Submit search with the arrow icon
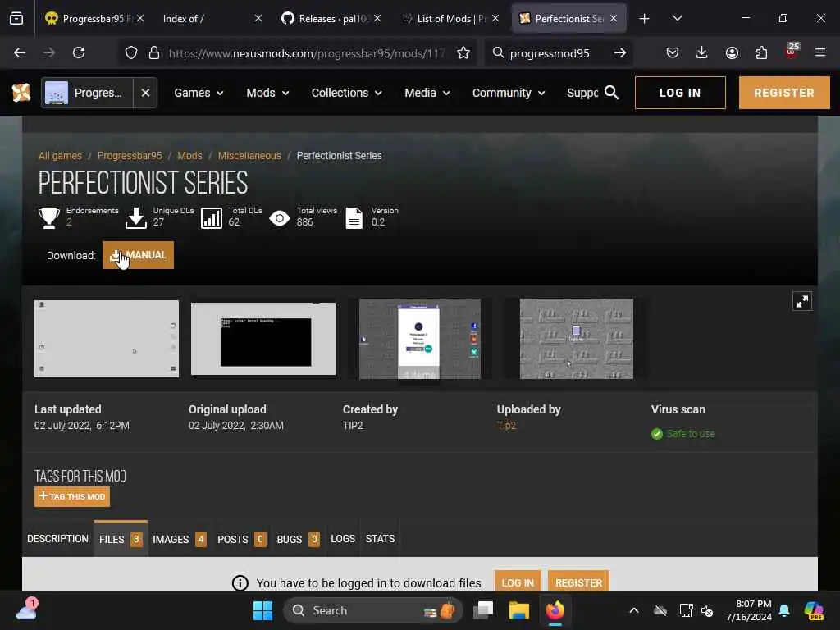The image size is (840, 630). (620, 52)
